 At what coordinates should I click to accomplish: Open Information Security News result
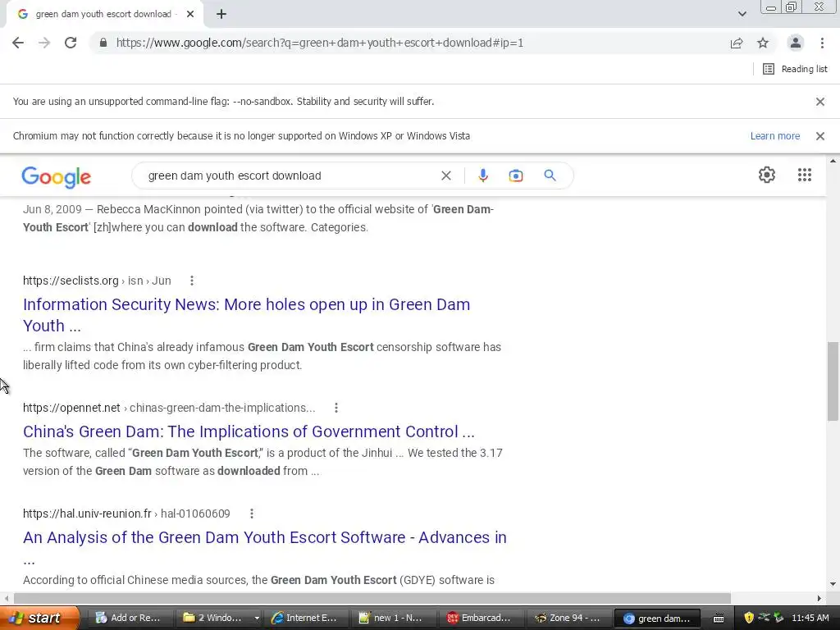[x=246, y=315]
